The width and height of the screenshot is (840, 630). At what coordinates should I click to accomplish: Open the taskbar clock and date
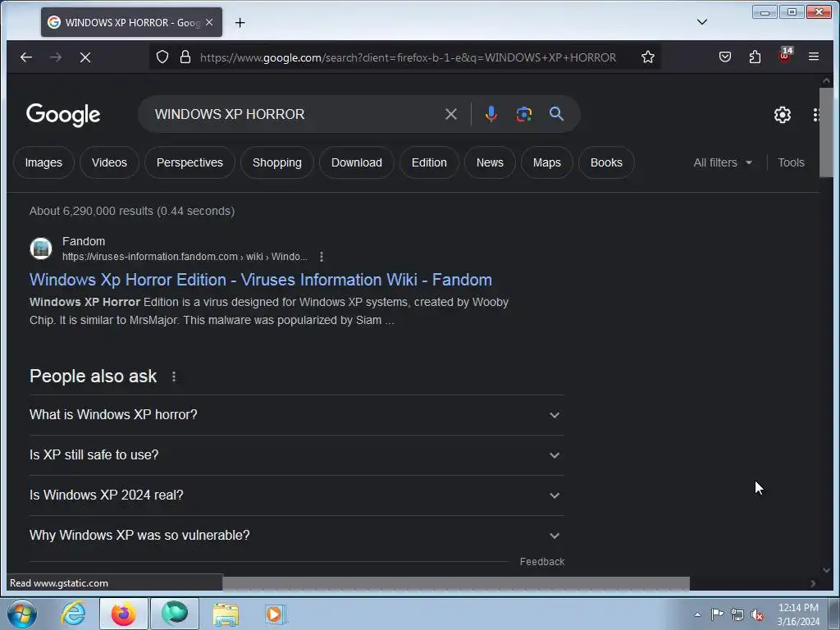click(798, 614)
